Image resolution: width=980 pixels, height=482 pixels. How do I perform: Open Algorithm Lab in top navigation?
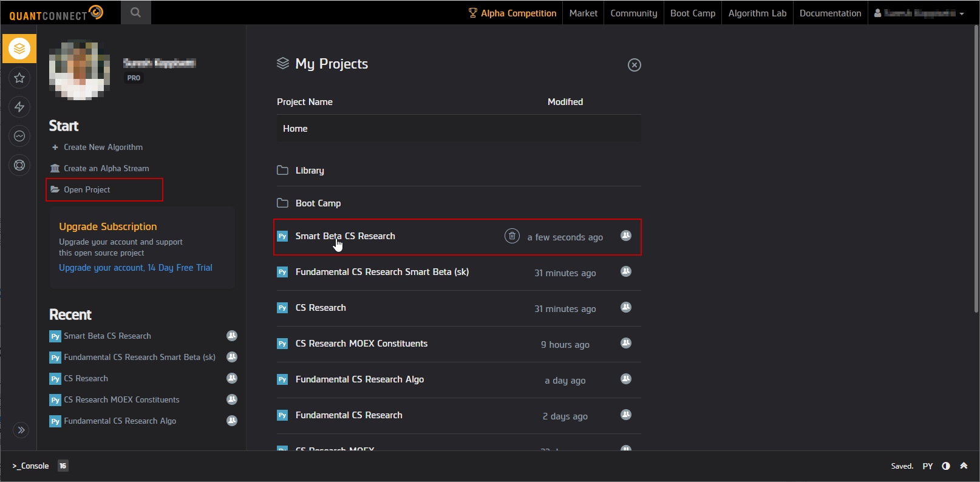pyautogui.click(x=757, y=13)
